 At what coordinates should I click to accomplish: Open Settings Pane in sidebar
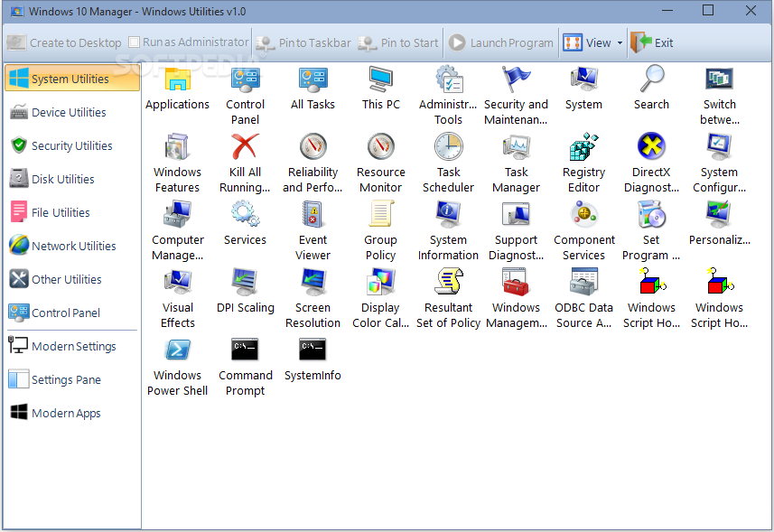point(72,379)
